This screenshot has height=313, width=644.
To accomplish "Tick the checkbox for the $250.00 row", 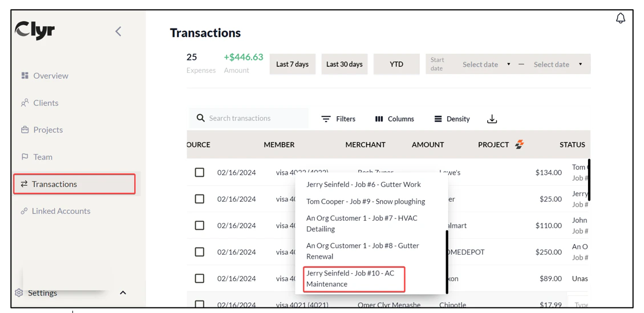I will pyautogui.click(x=200, y=252).
